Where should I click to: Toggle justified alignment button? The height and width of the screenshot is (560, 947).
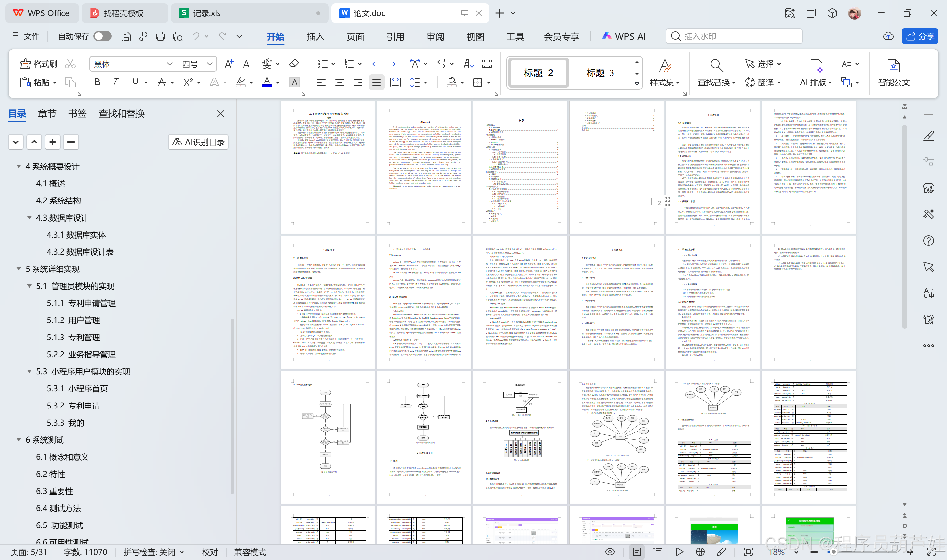tap(376, 82)
